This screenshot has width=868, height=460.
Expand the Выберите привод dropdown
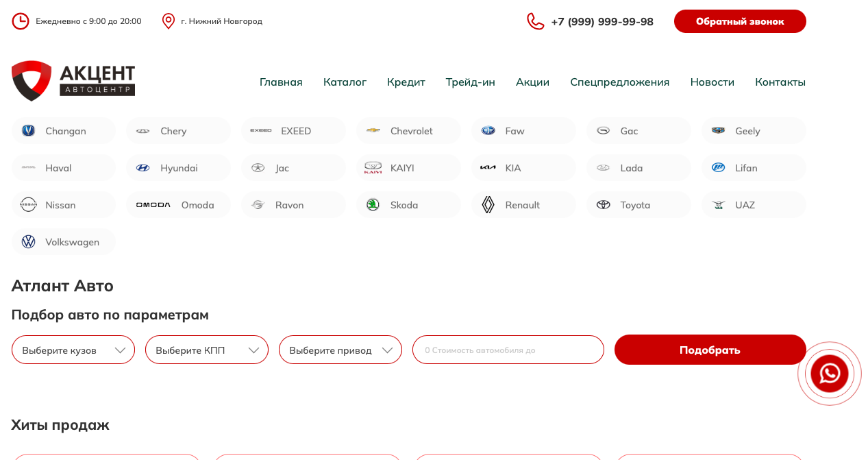click(340, 350)
